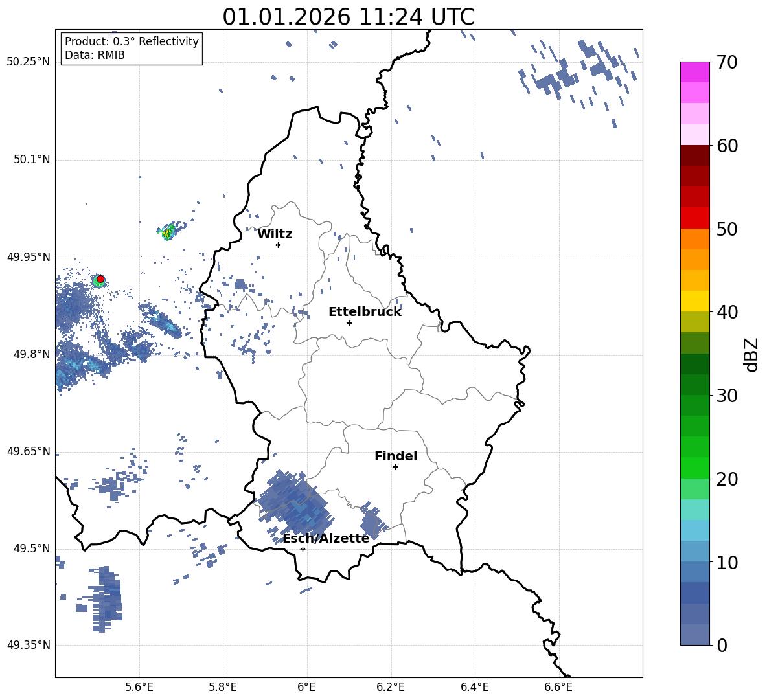The width and height of the screenshot is (767, 700).
Task: Click the Esch/Alzette city label
Action: tap(326, 538)
